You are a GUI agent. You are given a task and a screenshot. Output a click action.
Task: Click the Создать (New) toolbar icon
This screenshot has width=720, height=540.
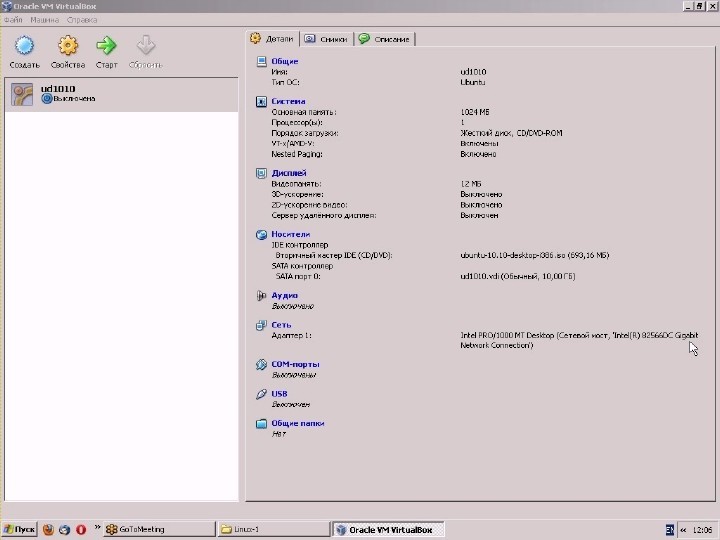(24, 46)
